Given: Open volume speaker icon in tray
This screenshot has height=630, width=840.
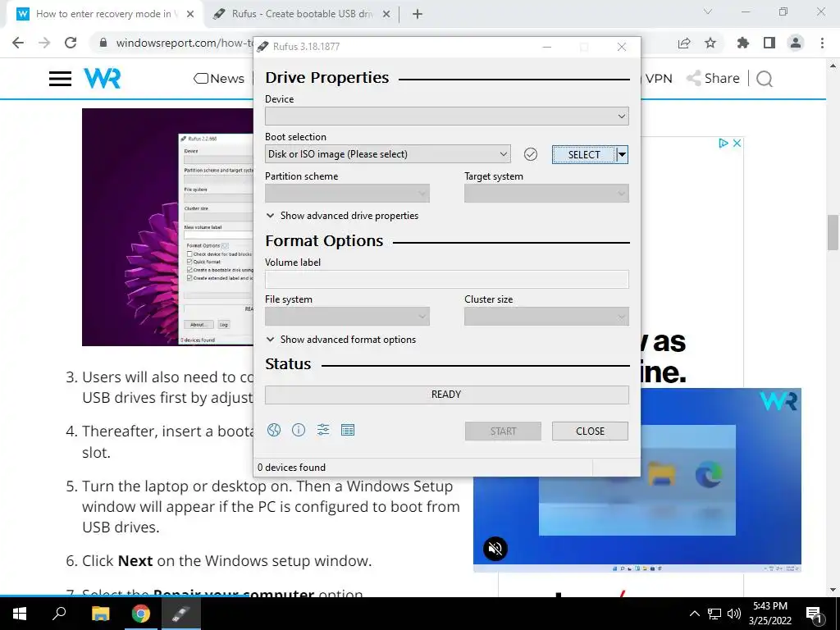Looking at the screenshot, I should tap(734, 614).
